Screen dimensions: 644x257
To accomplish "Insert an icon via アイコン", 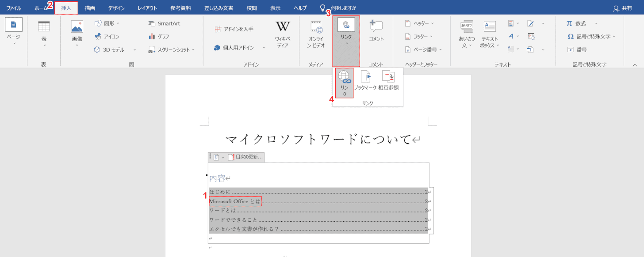I will (x=107, y=37).
